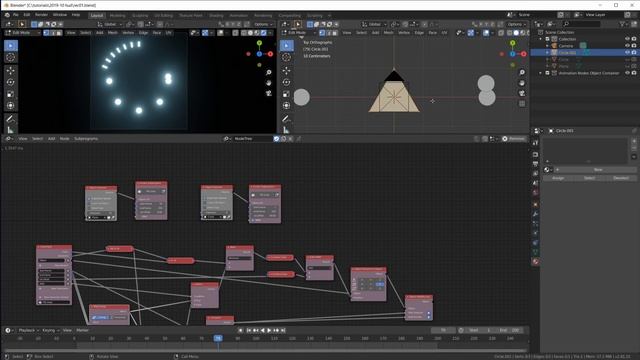Open Options dropdown in left viewport
This screenshot has height=360, width=640.
[x=263, y=24]
